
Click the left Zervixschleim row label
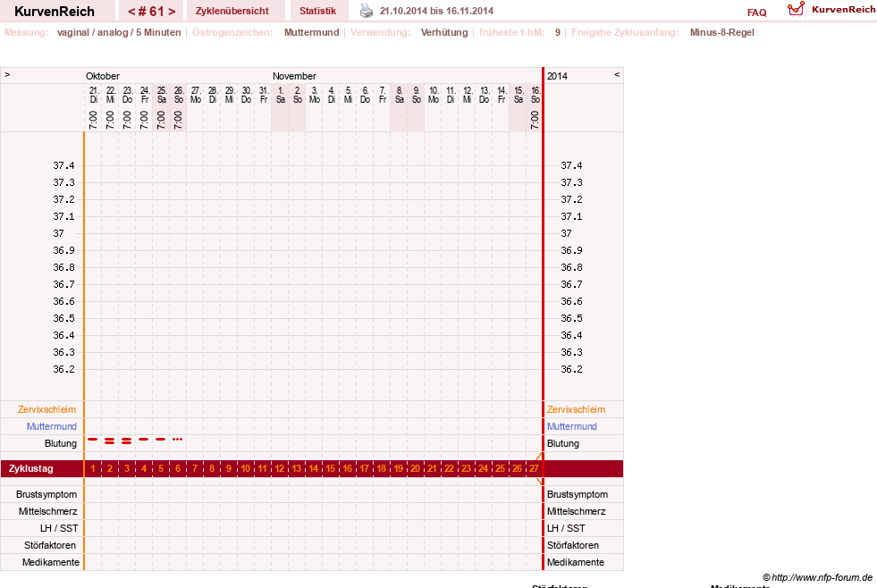46,409
